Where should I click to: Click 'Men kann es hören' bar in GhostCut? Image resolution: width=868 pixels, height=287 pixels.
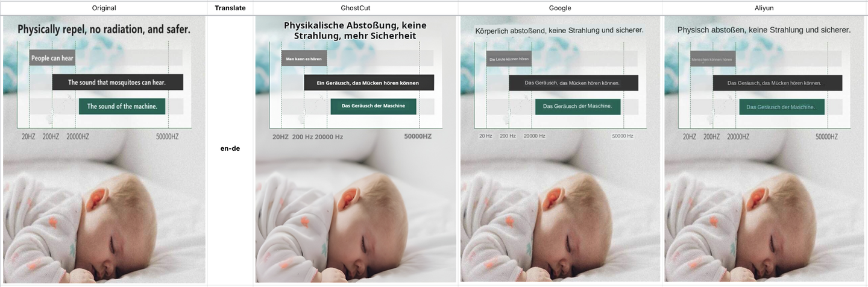click(304, 58)
